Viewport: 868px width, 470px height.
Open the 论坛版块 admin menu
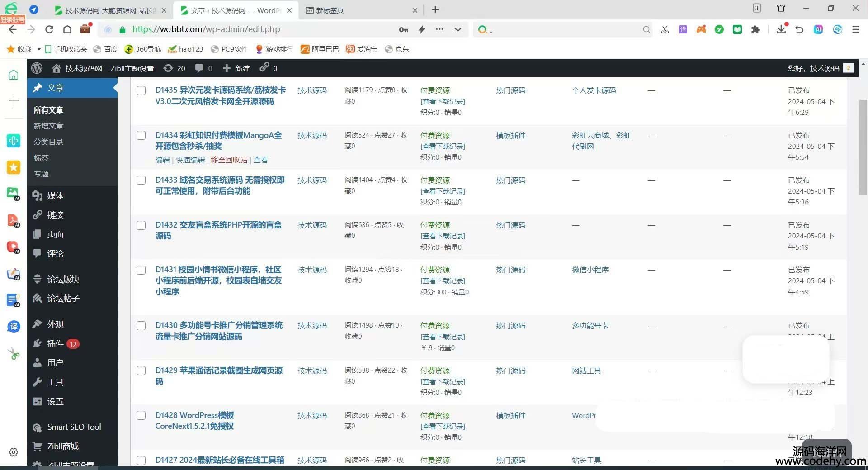[72, 279]
